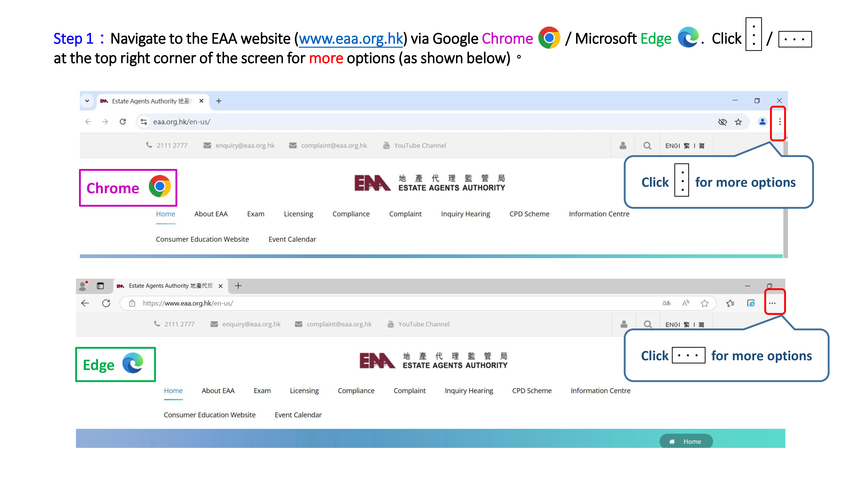Toggle Edge's add-to-favorites star

(x=704, y=303)
